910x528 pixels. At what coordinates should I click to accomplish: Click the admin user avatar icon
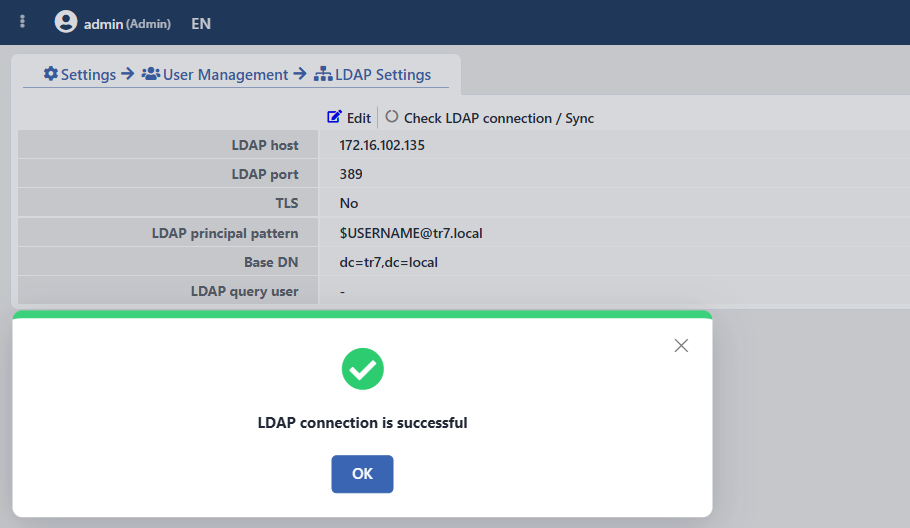66,22
